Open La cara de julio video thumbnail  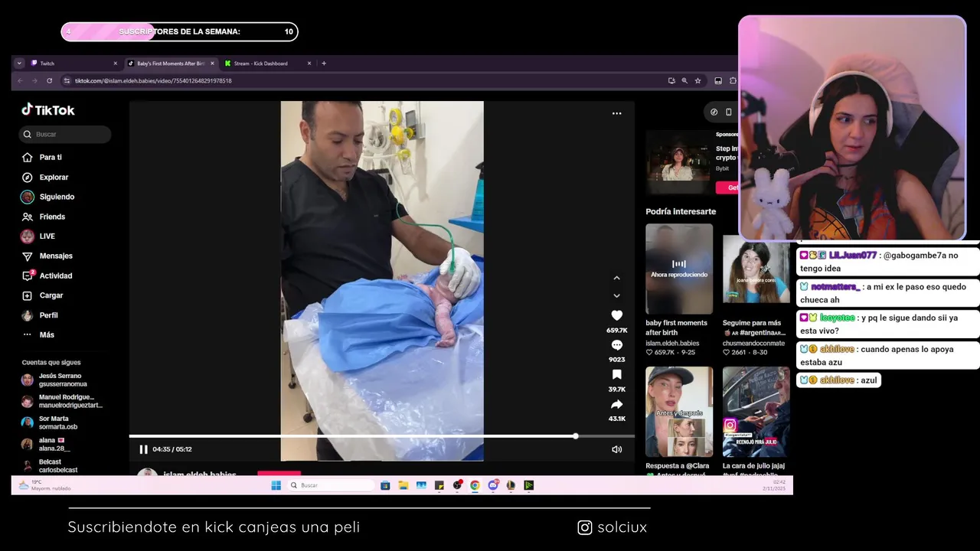[755, 412]
